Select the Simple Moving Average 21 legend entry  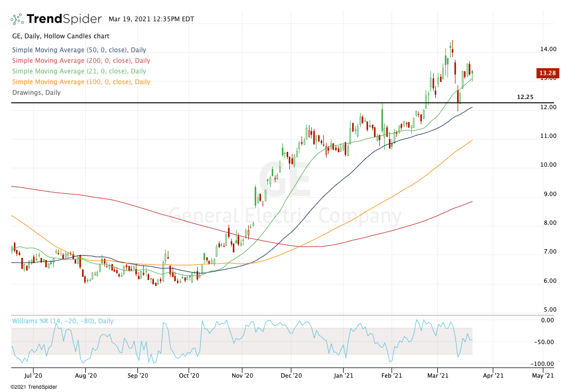click(79, 71)
